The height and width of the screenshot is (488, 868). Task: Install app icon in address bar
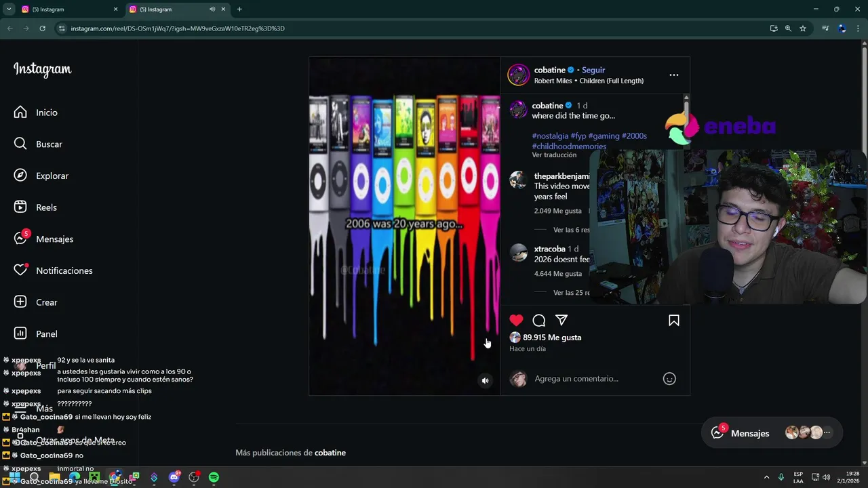774,28
